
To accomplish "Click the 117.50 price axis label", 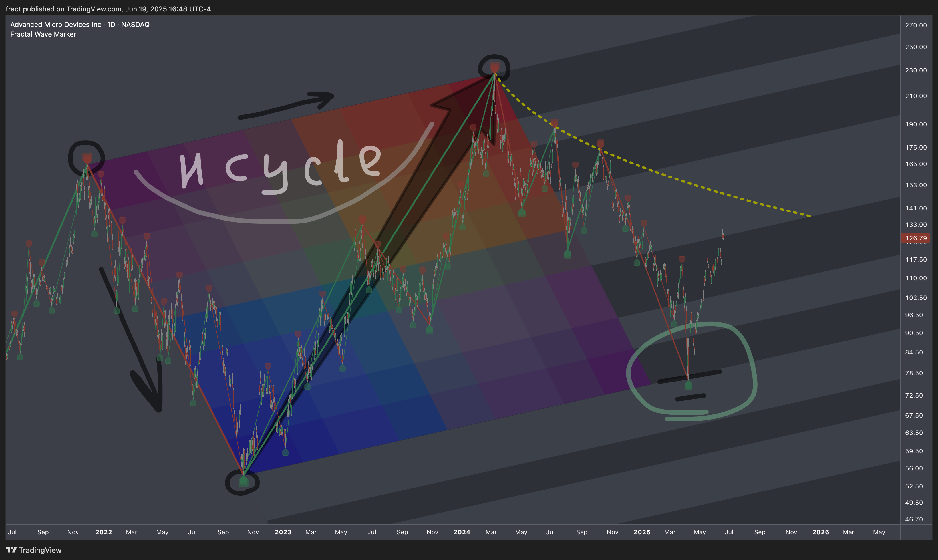I will [x=916, y=259].
